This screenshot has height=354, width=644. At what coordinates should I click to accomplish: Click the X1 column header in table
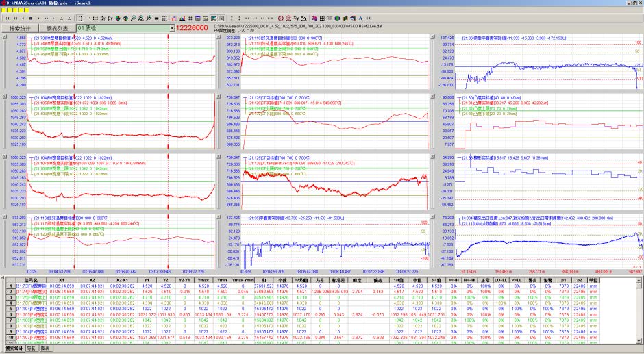[x=62, y=280]
